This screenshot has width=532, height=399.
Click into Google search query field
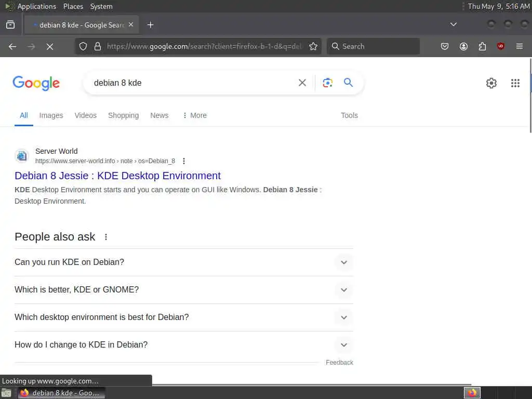point(193,83)
